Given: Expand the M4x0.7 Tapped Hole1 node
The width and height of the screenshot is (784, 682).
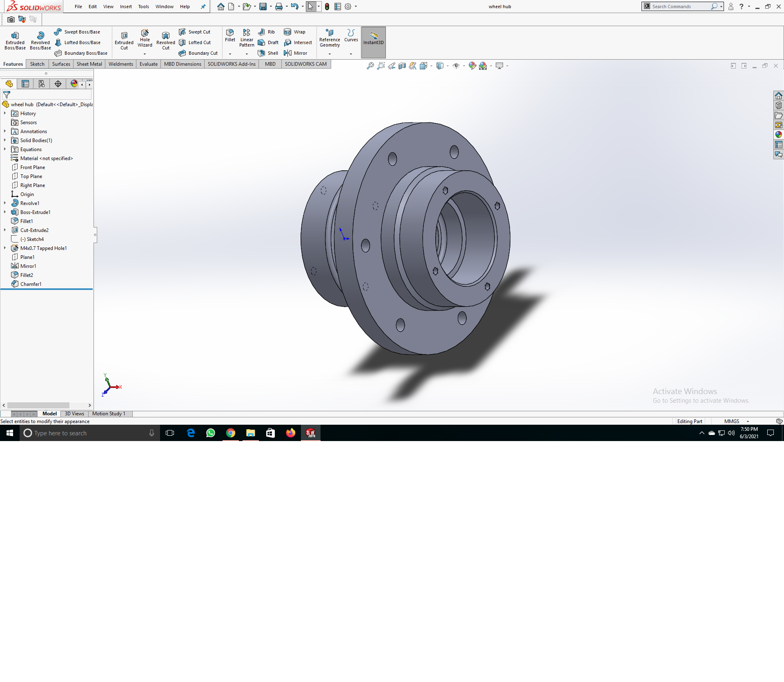Looking at the screenshot, I should pyautogui.click(x=5, y=248).
